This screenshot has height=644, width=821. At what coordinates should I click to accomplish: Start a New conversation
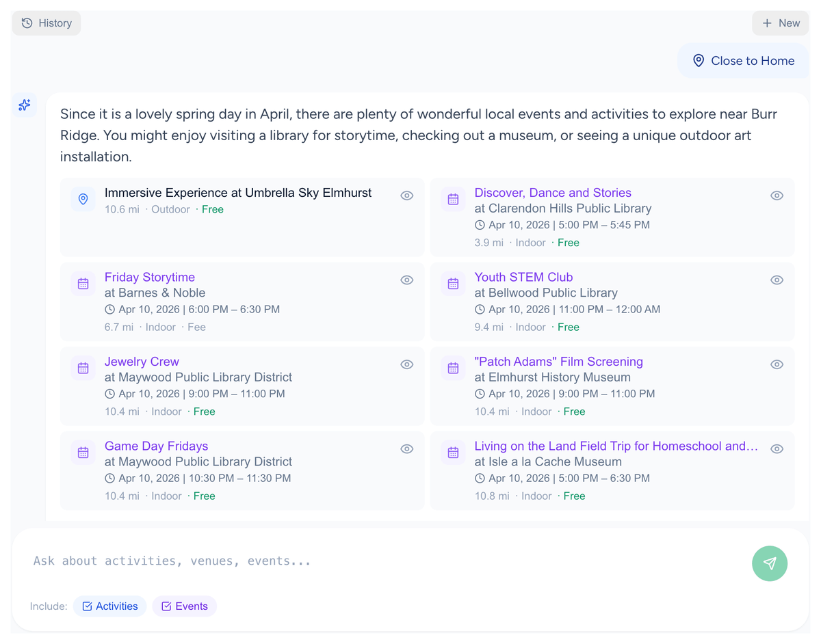(781, 23)
